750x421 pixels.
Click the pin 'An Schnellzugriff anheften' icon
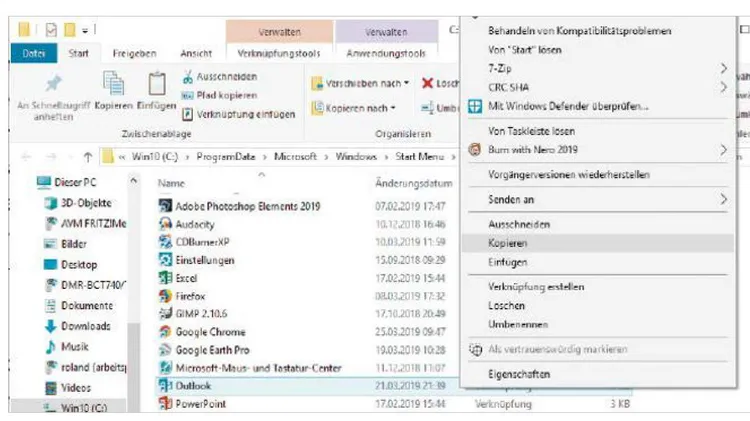coord(54,84)
